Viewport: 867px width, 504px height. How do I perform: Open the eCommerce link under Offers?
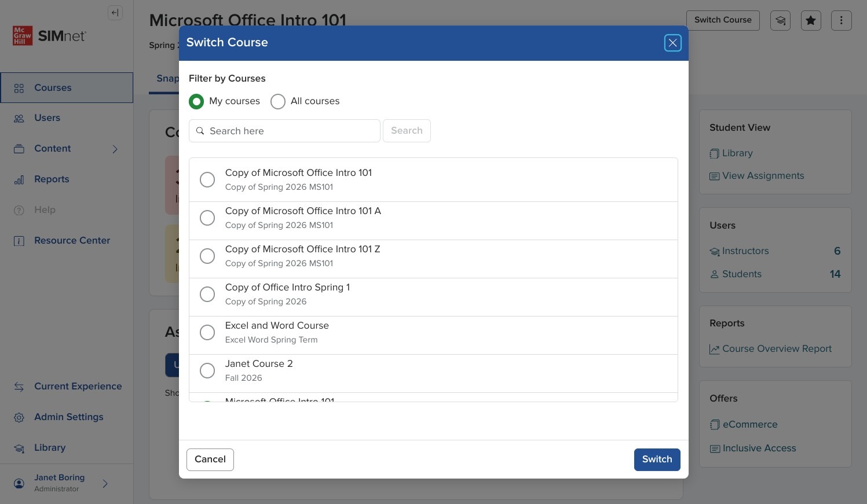744,425
